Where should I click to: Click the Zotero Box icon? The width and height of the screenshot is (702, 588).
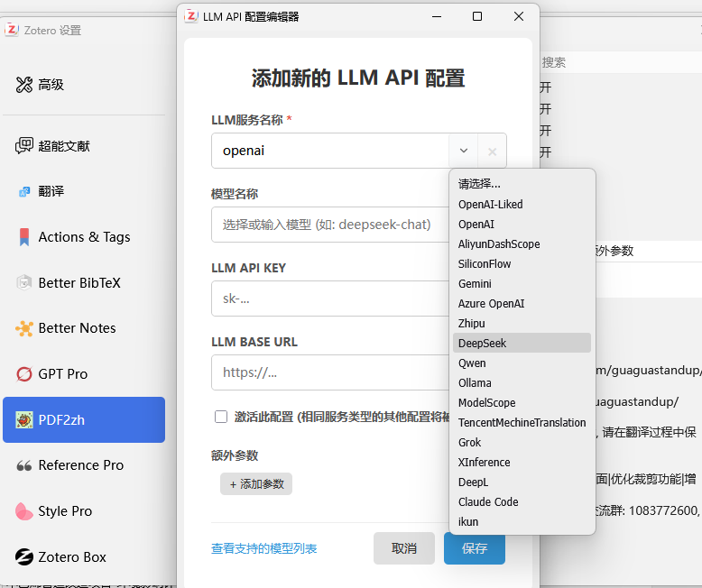click(x=24, y=556)
